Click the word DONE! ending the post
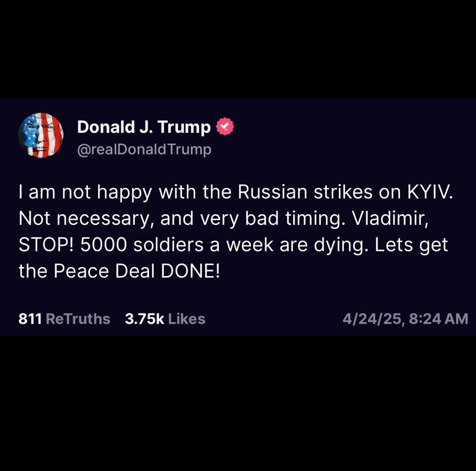Screen dimensions: 476x471 click(x=190, y=271)
